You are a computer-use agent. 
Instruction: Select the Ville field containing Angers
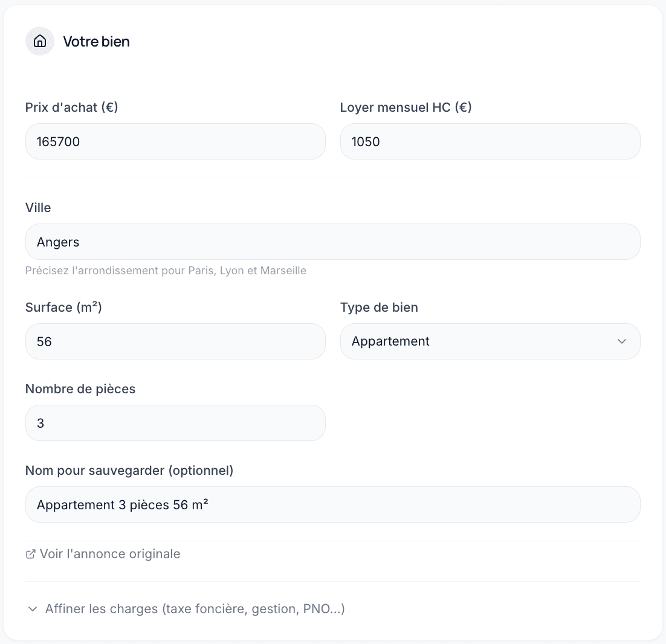332,242
